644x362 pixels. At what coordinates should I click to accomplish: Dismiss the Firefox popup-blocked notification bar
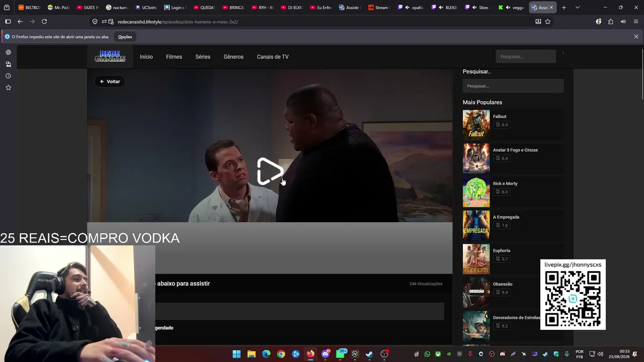[636, 37]
